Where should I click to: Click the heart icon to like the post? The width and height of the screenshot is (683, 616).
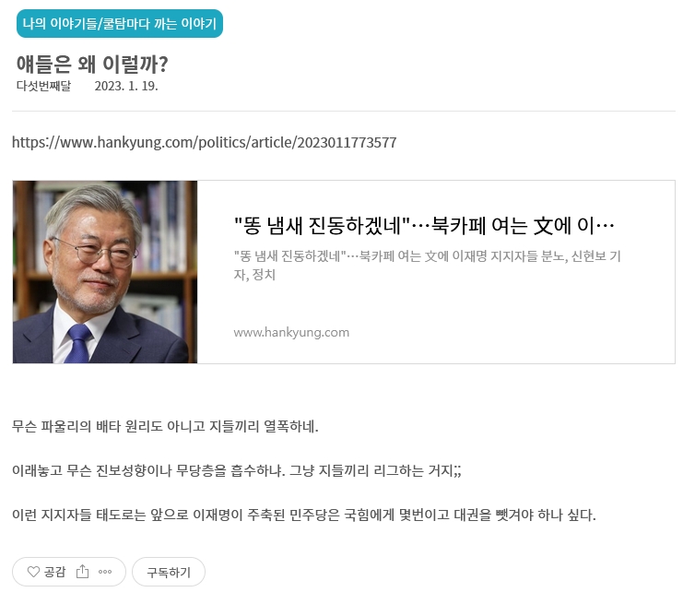[x=33, y=572]
